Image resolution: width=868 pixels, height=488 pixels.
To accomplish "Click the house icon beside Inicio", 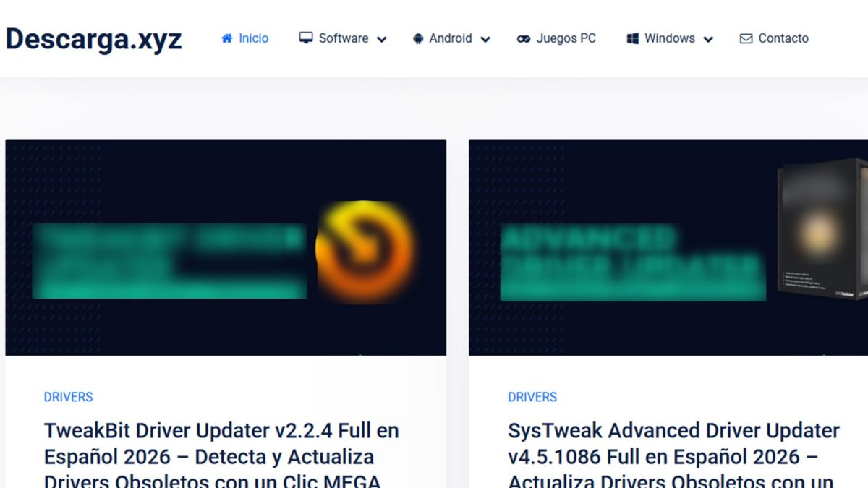I will click(227, 38).
